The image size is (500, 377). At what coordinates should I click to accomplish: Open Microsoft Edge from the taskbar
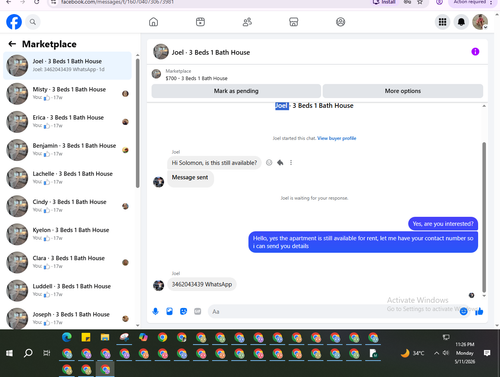(x=67, y=337)
